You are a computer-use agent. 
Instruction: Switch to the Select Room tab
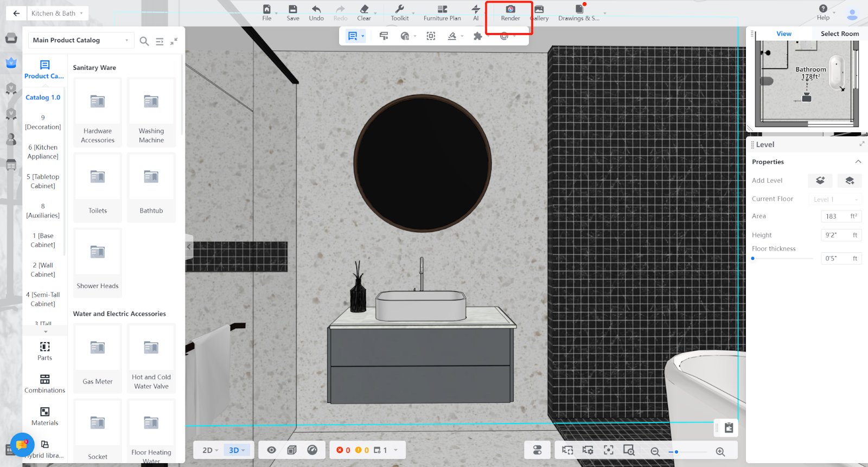(839, 34)
